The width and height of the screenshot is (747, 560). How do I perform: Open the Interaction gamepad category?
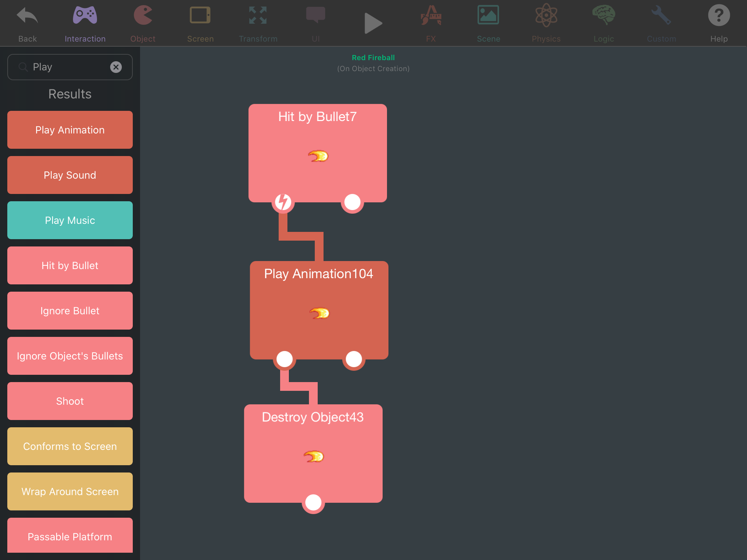click(x=85, y=16)
